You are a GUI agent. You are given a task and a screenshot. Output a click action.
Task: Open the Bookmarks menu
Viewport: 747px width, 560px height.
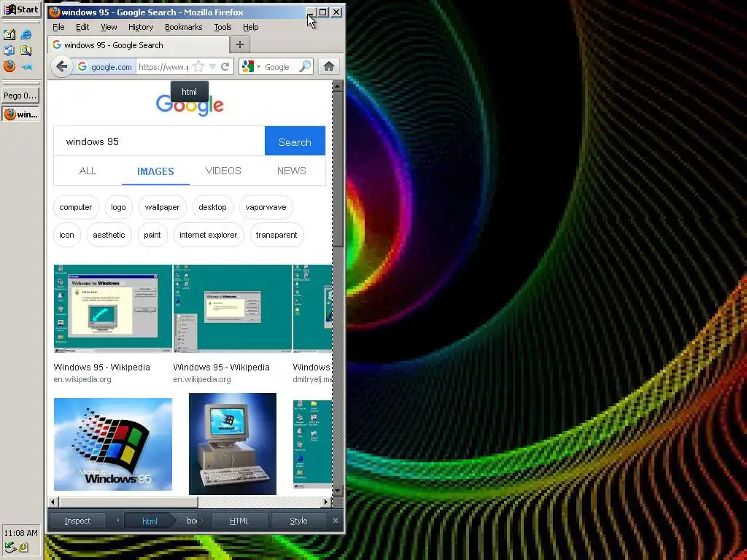pos(183,27)
